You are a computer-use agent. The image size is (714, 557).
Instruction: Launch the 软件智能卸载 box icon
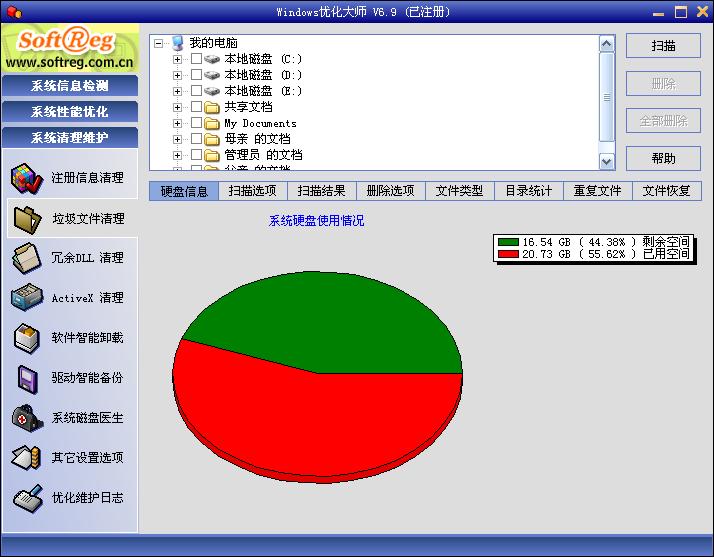(x=26, y=338)
